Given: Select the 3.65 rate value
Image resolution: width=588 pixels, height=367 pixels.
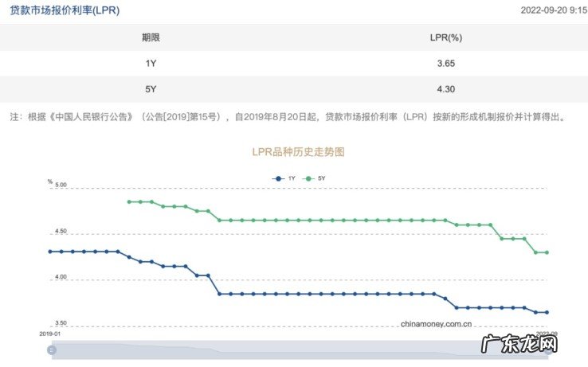Looking at the screenshot, I should [446, 64].
